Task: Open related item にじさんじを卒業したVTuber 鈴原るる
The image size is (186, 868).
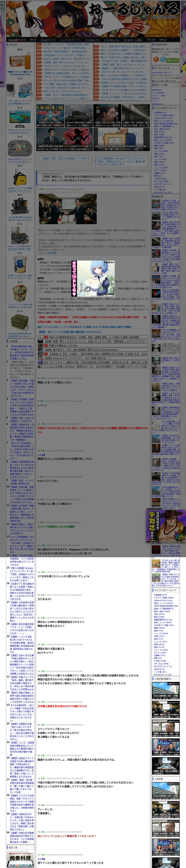Action: (93, 367)
